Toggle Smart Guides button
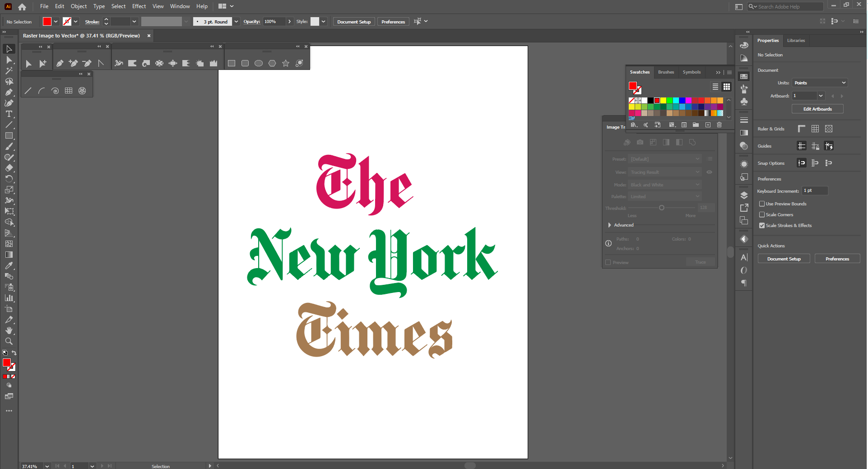This screenshot has width=868, height=469. [x=829, y=146]
